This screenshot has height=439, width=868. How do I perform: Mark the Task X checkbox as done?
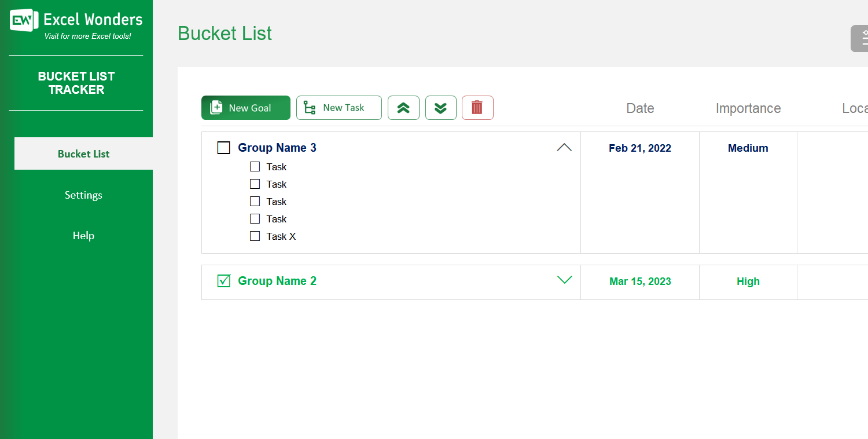click(255, 236)
